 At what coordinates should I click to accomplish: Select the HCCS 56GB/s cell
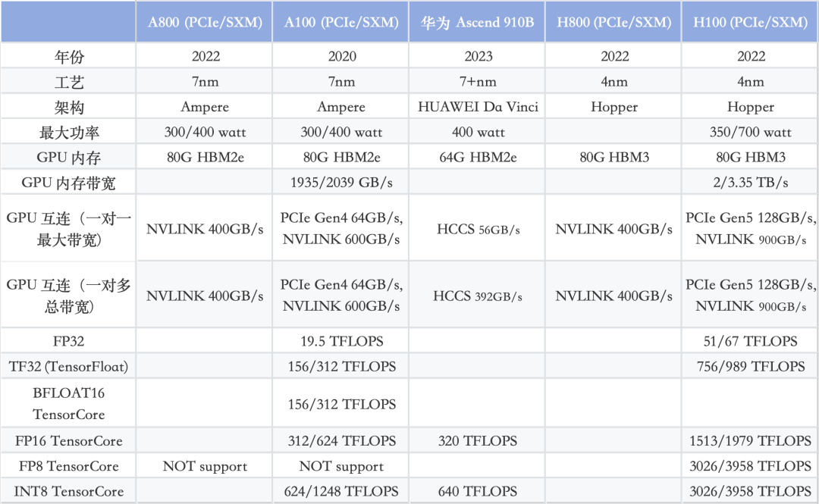pos(479,230)
